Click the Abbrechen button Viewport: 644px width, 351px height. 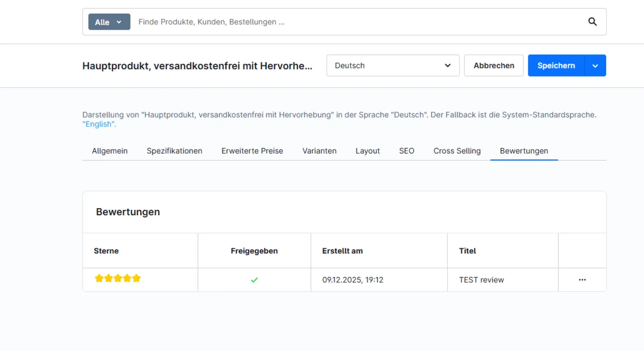(494, 65)
